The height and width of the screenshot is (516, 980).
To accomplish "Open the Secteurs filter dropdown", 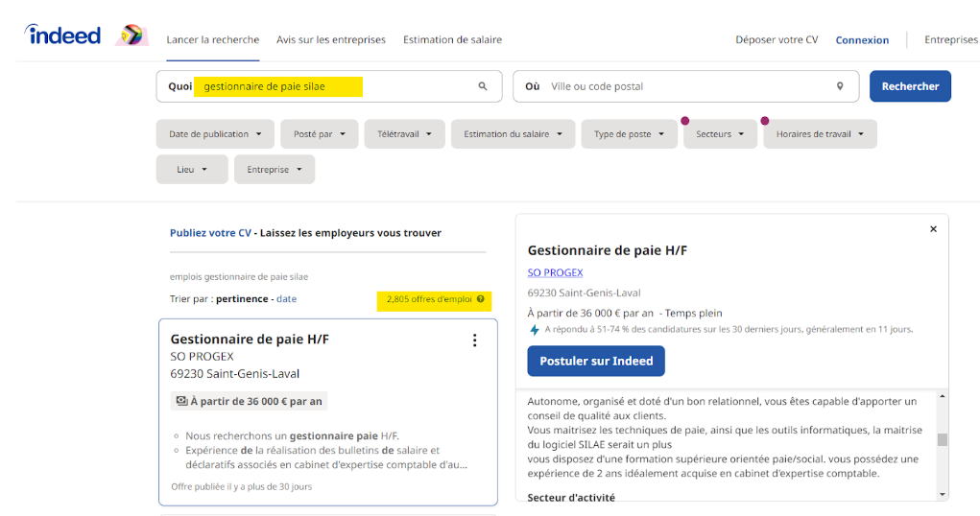I will point(720,133).
